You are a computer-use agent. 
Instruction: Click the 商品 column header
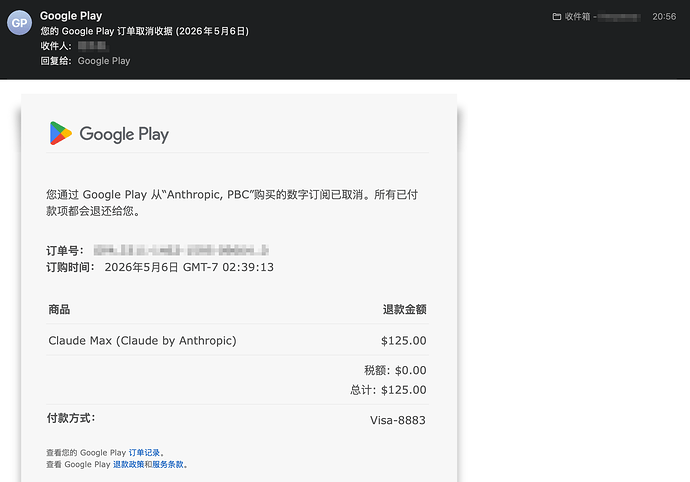tap(59, 309)
